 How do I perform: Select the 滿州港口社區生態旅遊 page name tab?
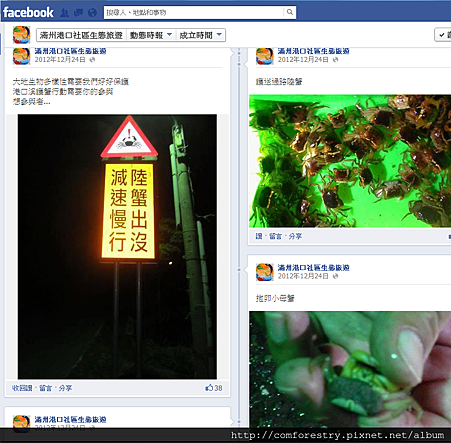click(x=81, y=35)
